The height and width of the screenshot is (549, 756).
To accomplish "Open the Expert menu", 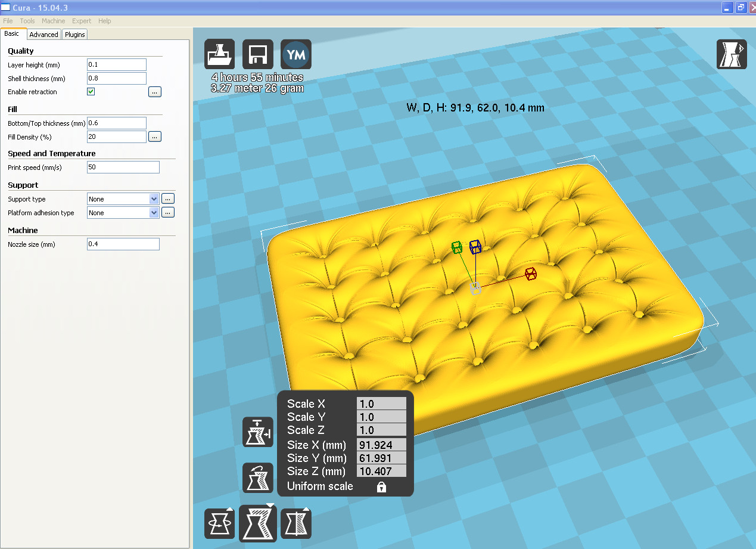I will tap(82, 21).
